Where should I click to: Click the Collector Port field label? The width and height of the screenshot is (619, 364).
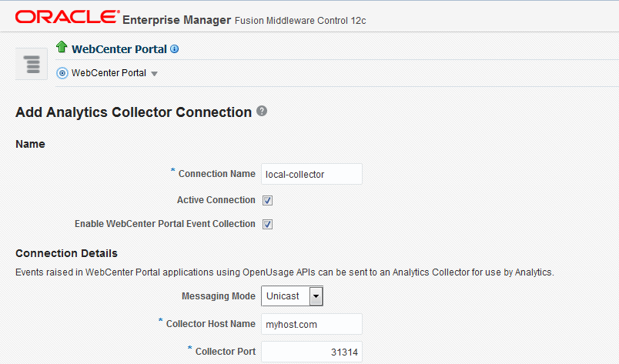225,351
